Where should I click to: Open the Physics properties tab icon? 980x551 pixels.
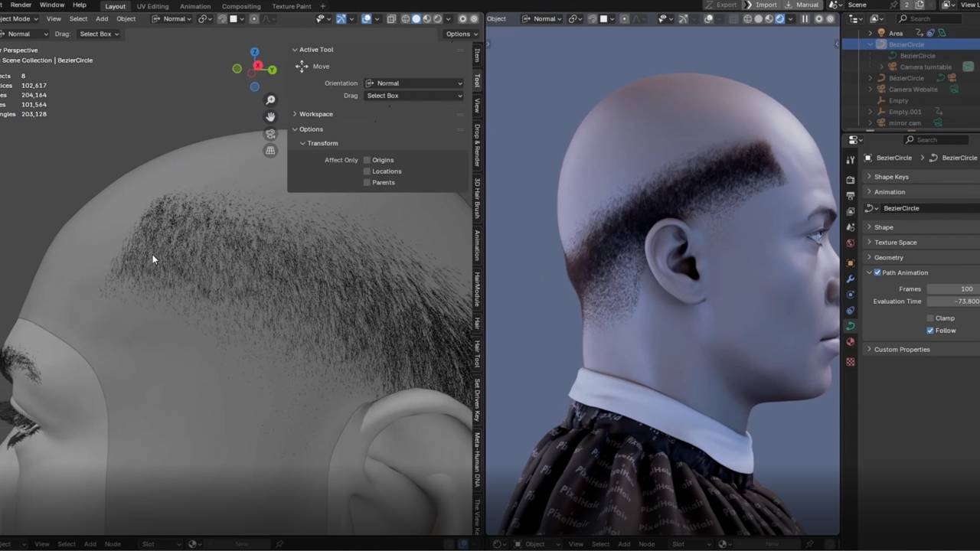click(851, 295)
